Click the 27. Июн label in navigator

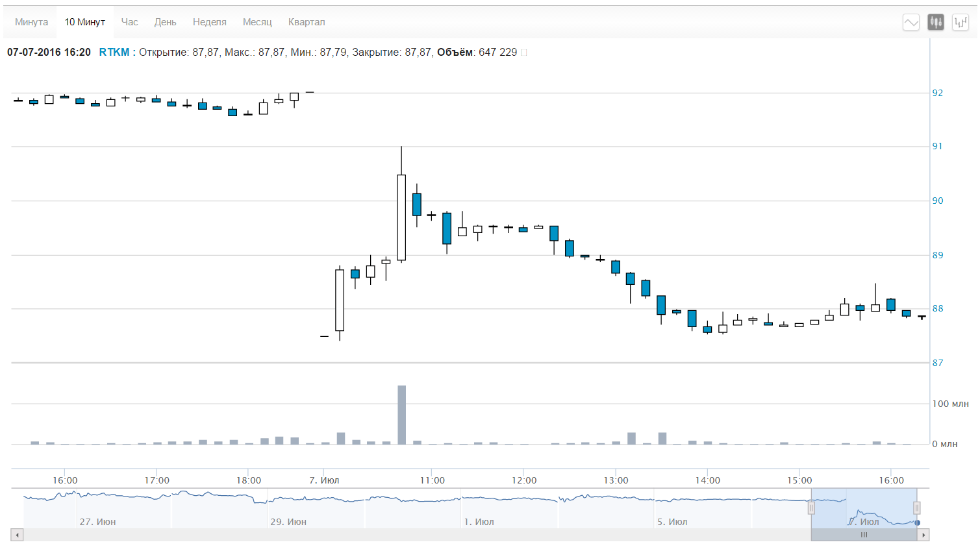(x=97, y=522)
